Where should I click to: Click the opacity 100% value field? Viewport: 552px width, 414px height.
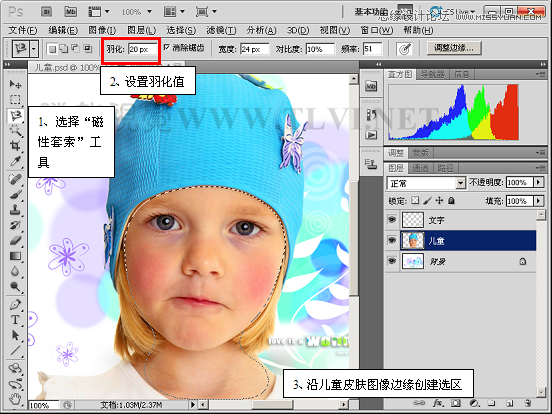tap(520, 182)
